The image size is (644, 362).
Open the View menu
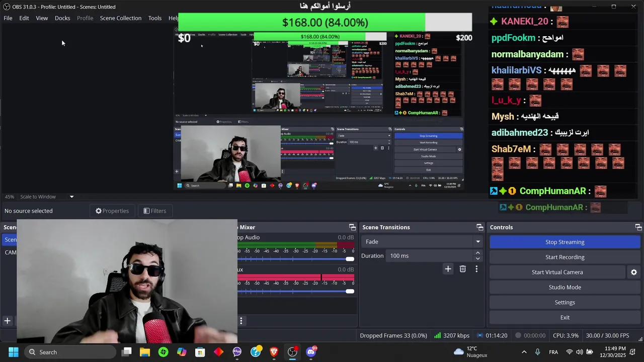[x=42, y=18]
